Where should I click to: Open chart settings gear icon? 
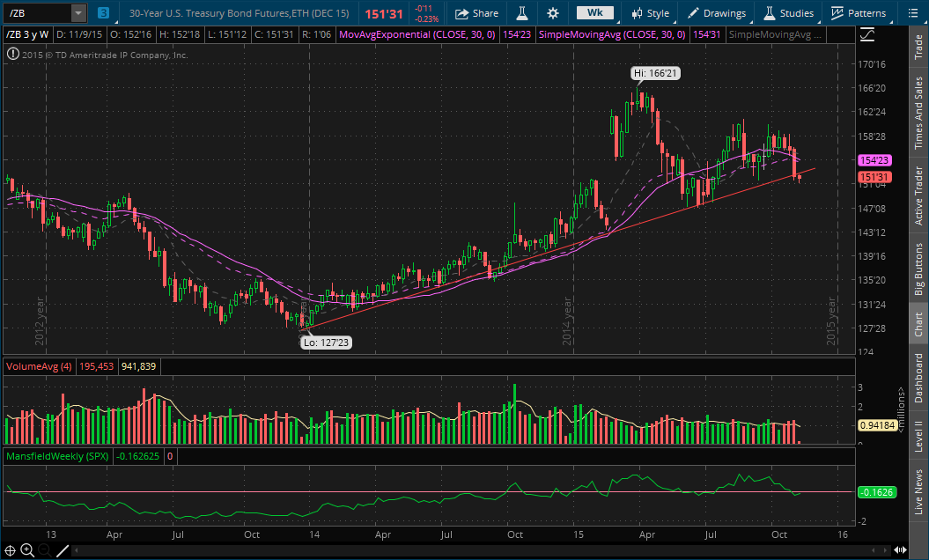[552, 13]
